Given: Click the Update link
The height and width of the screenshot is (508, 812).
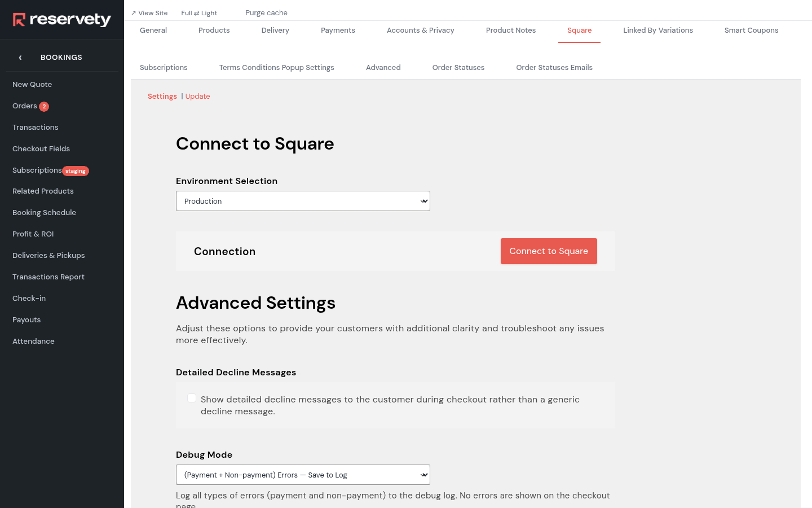Looking at the screenshot, I should click(197, 97).
